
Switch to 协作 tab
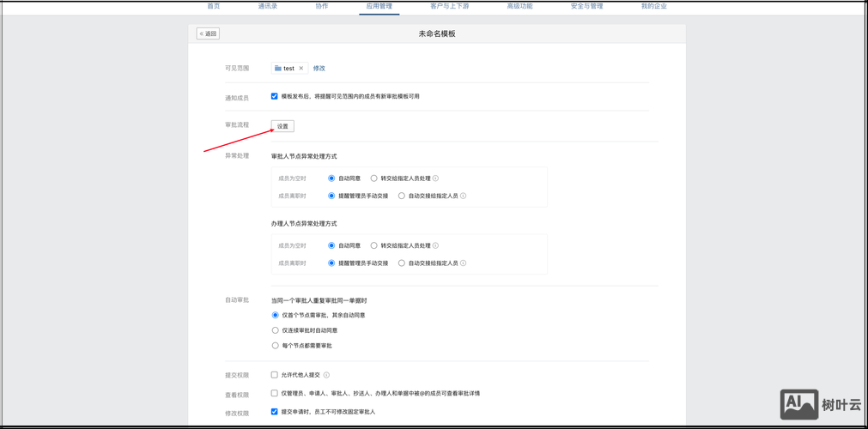(322, 6)
